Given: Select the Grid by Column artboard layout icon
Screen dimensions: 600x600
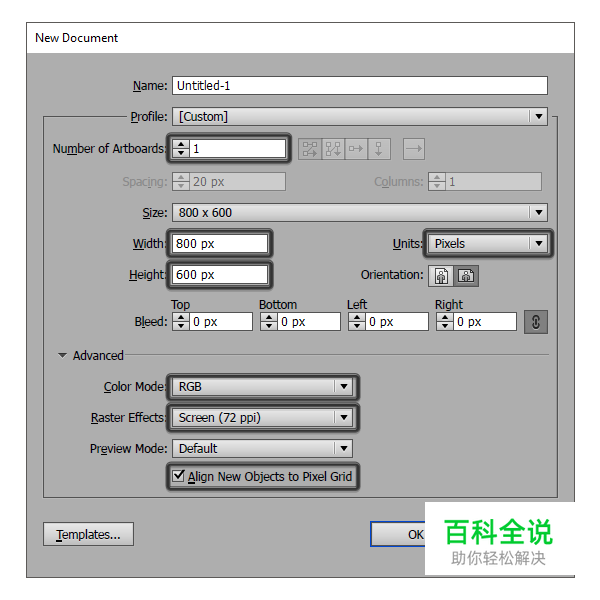Looking at the screenshot, I should pyautogui.click(x=333, y=149).
